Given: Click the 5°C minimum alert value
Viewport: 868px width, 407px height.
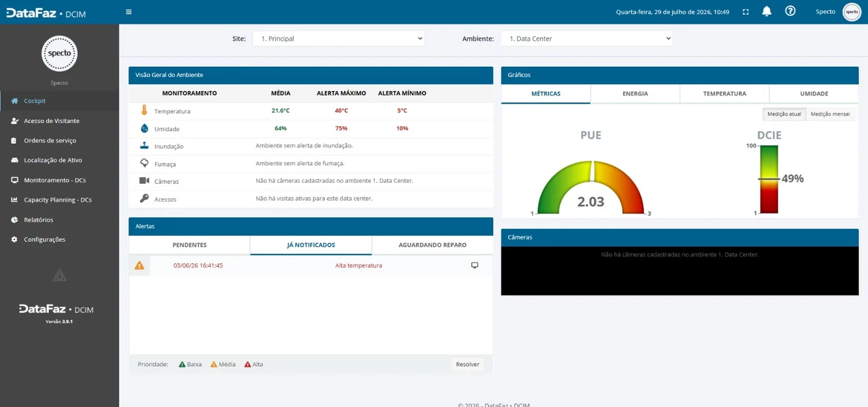Looking at the screenshot, I should coord(402,111).
